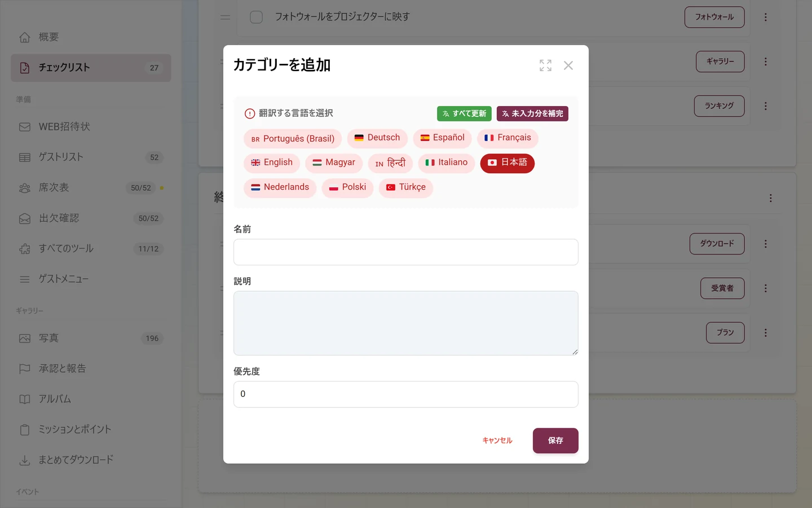Screen dimensions: 812x508
Task: Select Italiano language chip
Action: [x=447, y=163]
